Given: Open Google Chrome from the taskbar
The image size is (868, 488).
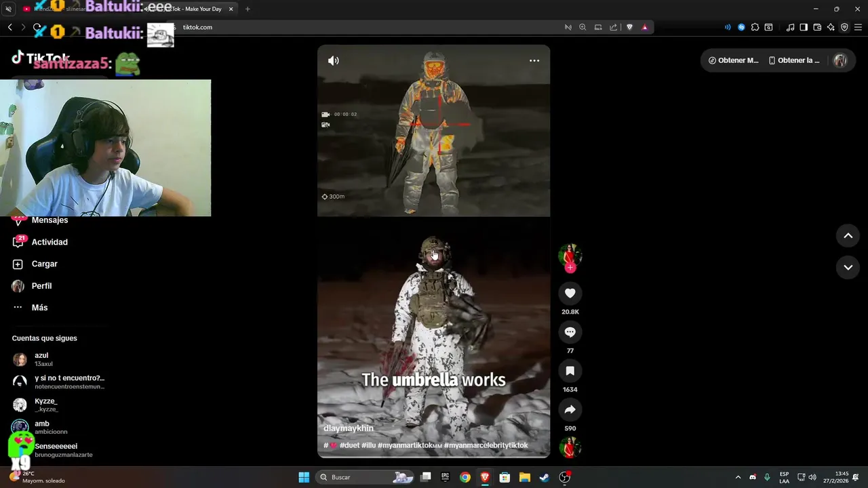Looking at the screenshot, I should (x=465, y=477).
